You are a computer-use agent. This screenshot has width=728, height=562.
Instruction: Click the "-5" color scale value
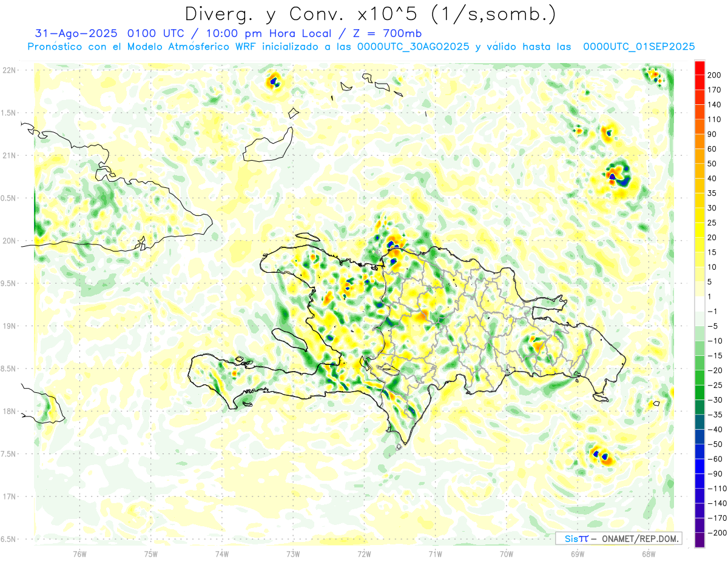713,326
